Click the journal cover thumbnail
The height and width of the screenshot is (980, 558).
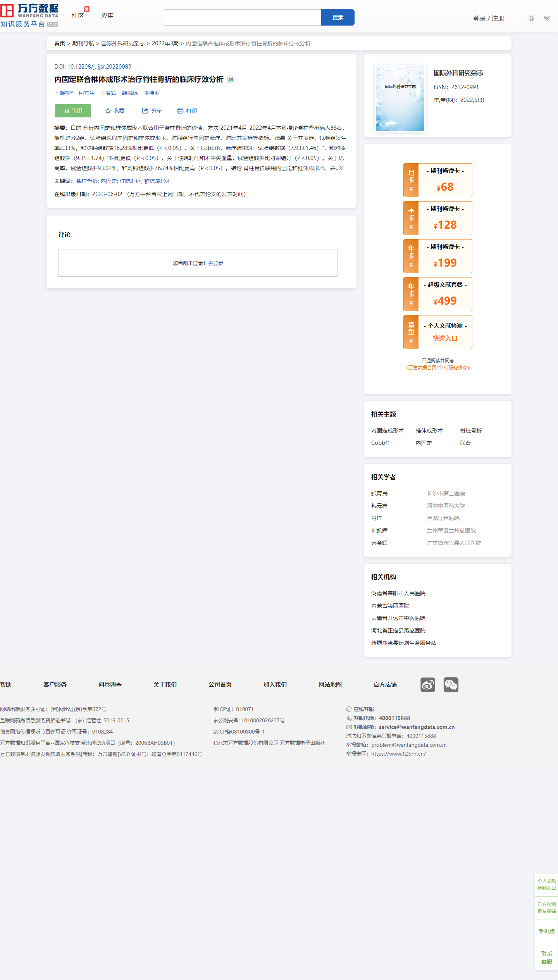click(x=400, y=98)
